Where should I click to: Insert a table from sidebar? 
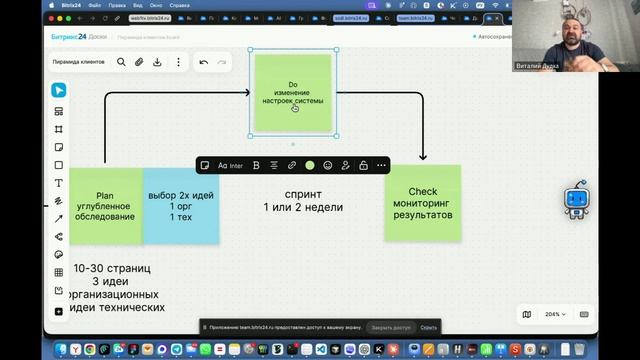pos(59,273)
